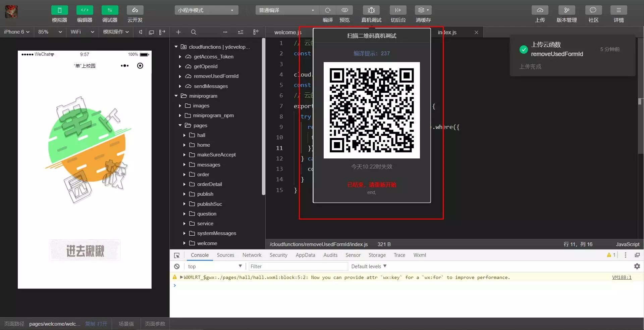
Task: Open the top context selector dropdown
Action: pyautogui.click(x=215, y=267)
